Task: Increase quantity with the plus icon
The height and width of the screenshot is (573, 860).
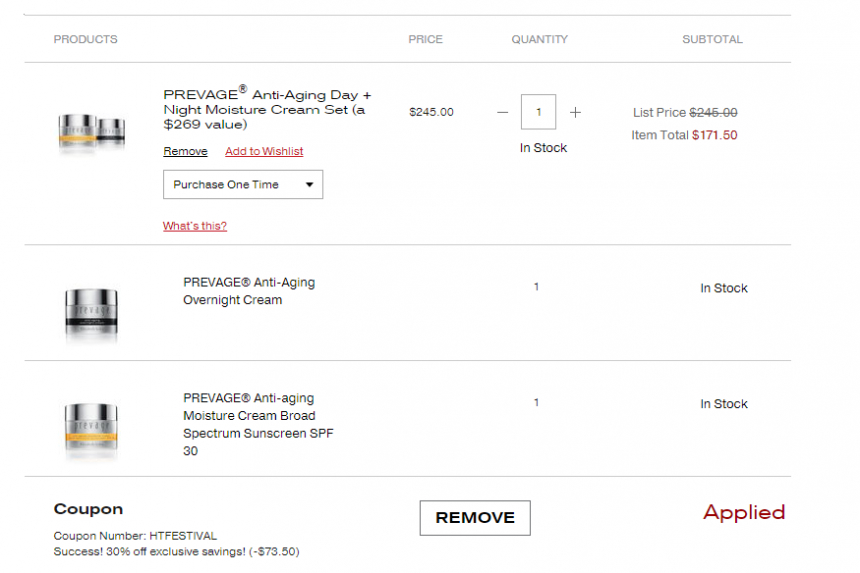Action: (x=575, y=112)
